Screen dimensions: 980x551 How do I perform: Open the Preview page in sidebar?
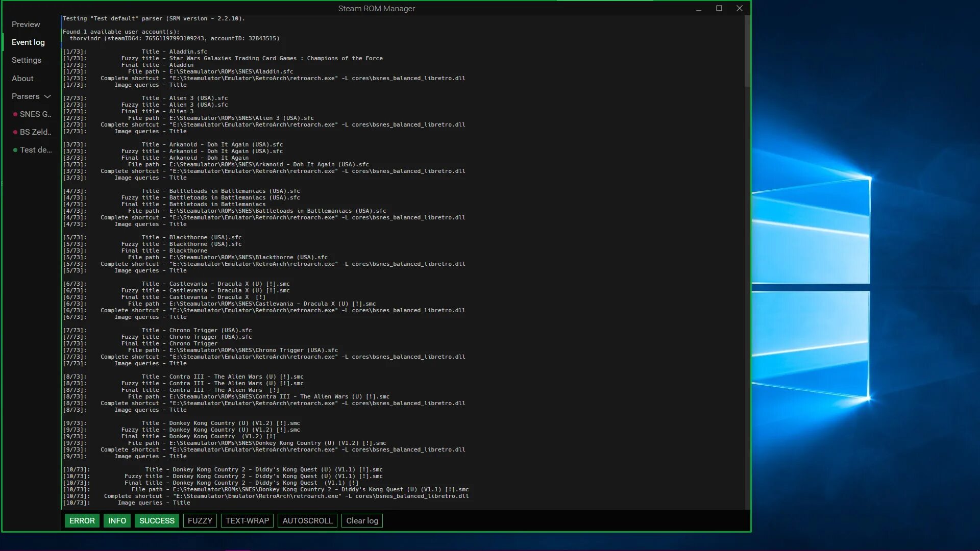pyautogui.click(x=26, y=24)
